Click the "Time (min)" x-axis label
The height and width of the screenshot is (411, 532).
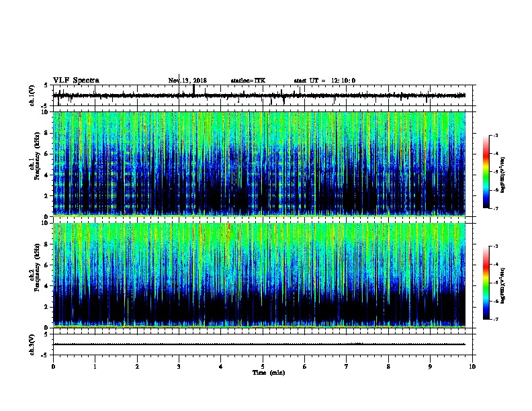pos(269,372)
